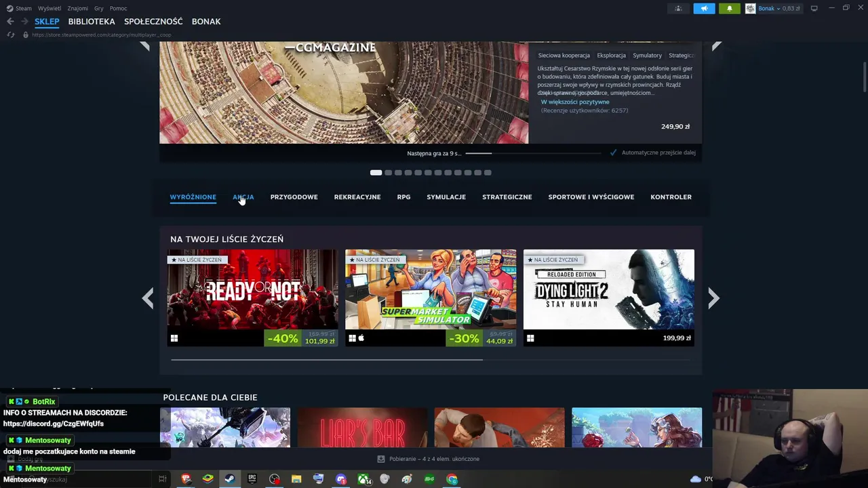Click the Bonak profile avatar
868x488 pixels.
point(751,8)
